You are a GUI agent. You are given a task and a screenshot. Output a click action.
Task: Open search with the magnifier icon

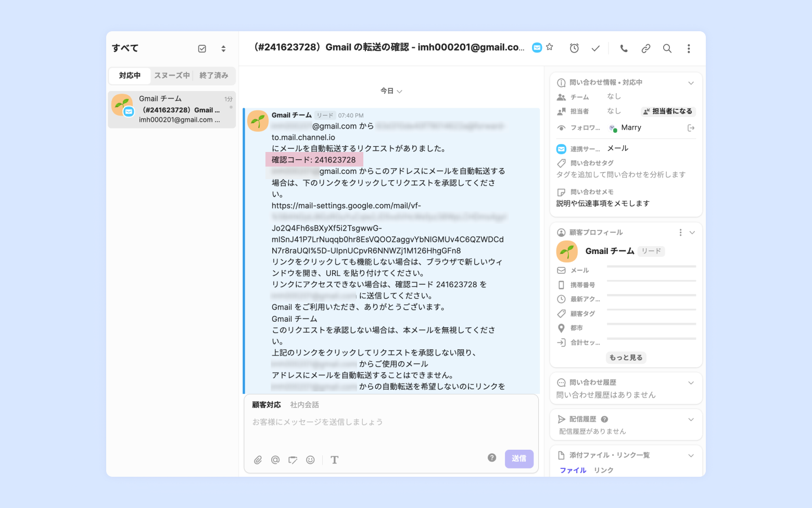point(667,48)
